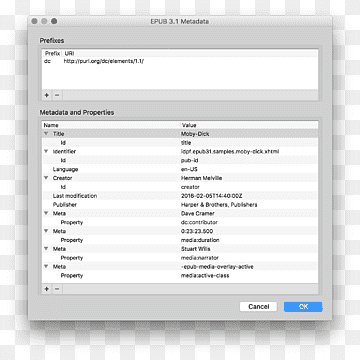Screen dimensions: 360x360
Task: Select the idpf.epub31.samples.moby-dick.xhtml value
Action: tap(230, 151)
